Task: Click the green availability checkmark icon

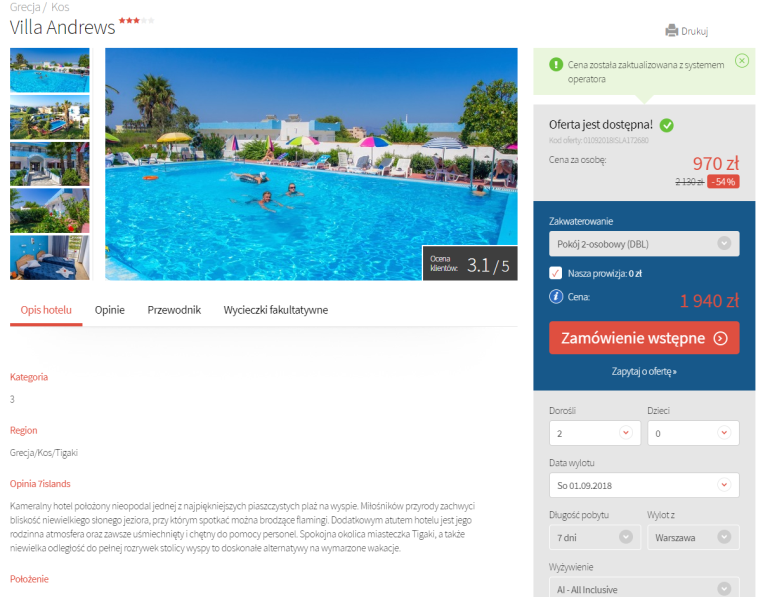Action: pyautogui.click(x=667, y=126)
